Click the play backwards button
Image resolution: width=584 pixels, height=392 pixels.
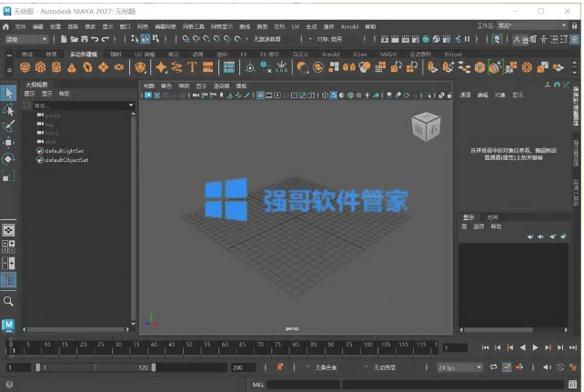click(523, 347)
